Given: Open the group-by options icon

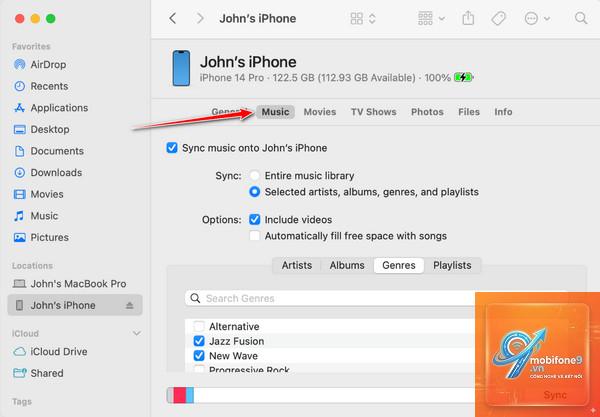Looking at the screenshot, I should point(425,18).
